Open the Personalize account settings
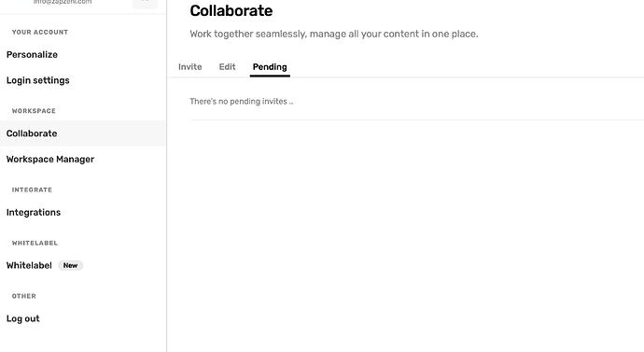Image resolution: width=644 pixels, height=352 pixels. point(32,55)
